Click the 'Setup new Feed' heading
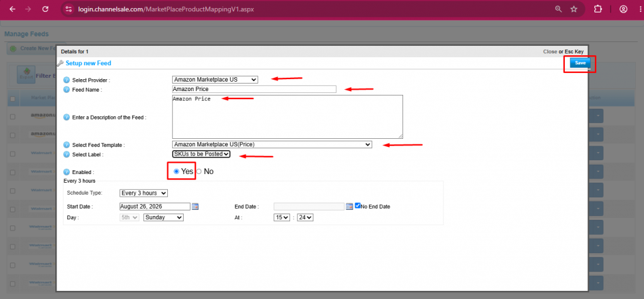 (88, 63)
